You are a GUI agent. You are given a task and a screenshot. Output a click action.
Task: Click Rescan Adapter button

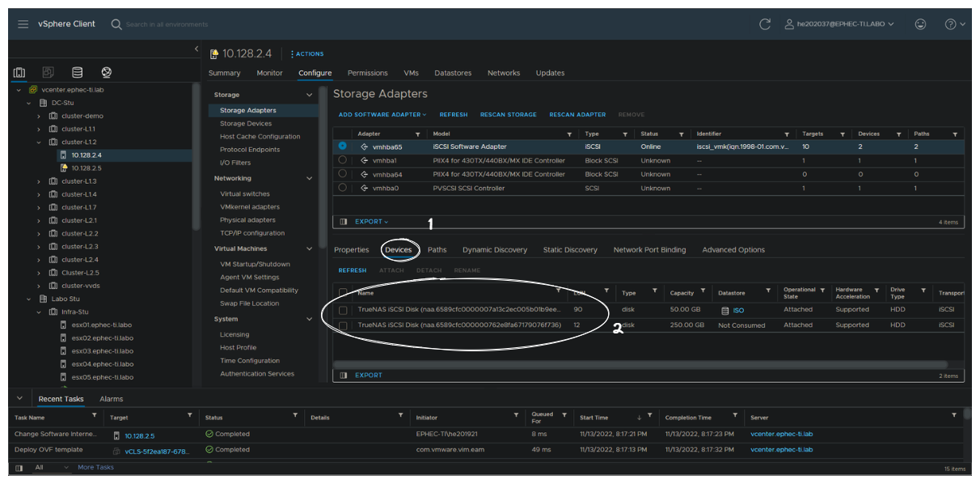tap(577, 115)
